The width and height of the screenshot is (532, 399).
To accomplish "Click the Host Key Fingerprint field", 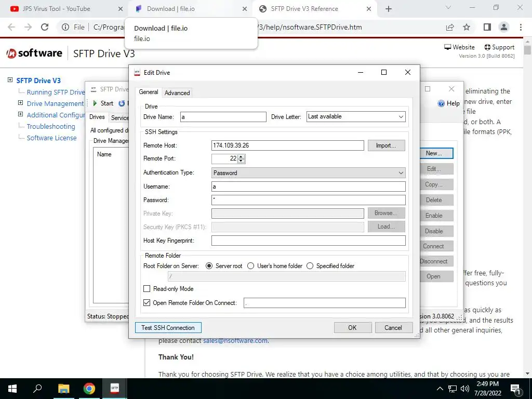I will click(308, 241).
